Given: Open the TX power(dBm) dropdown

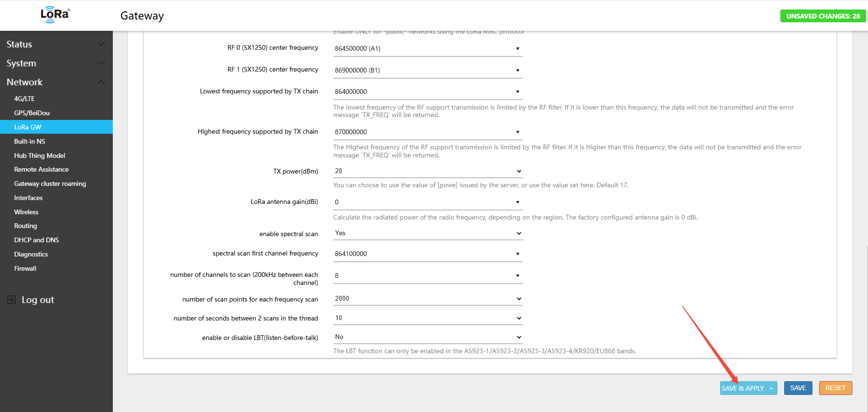Looking at the screenshot, I should [428, 171].
